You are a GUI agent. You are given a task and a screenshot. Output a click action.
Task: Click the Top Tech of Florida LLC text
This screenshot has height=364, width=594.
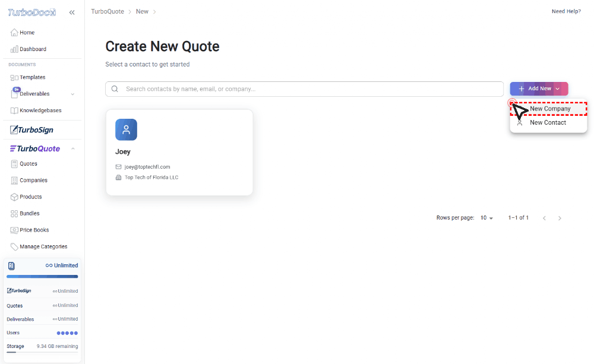point(151,178)
